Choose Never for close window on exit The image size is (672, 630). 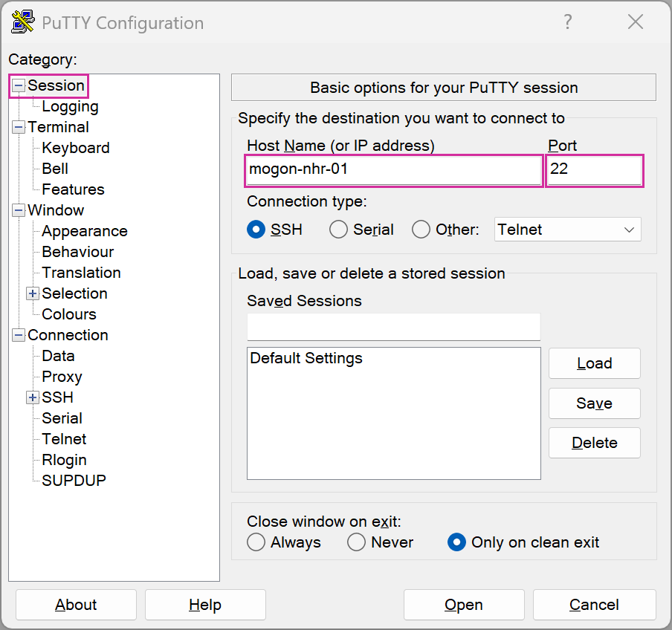357,542
